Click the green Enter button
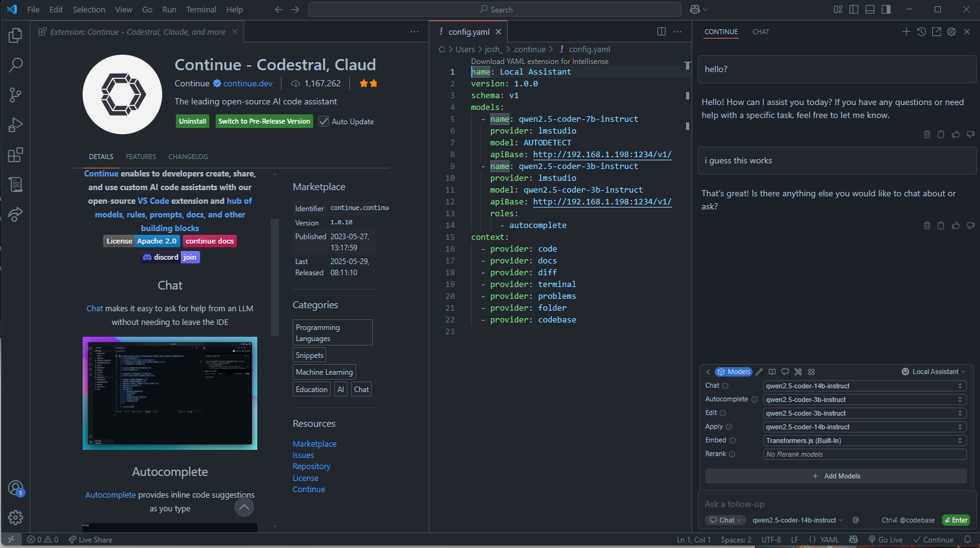Image resolution: width=980 pixels, height=548 pixels. [956, 520]
